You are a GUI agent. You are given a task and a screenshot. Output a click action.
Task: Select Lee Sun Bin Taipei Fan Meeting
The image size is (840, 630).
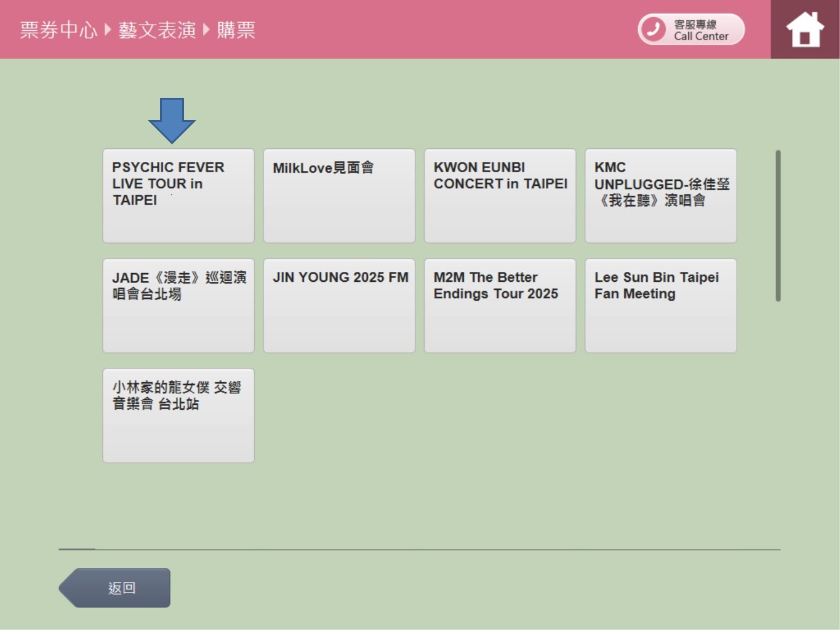click(660, 306)
